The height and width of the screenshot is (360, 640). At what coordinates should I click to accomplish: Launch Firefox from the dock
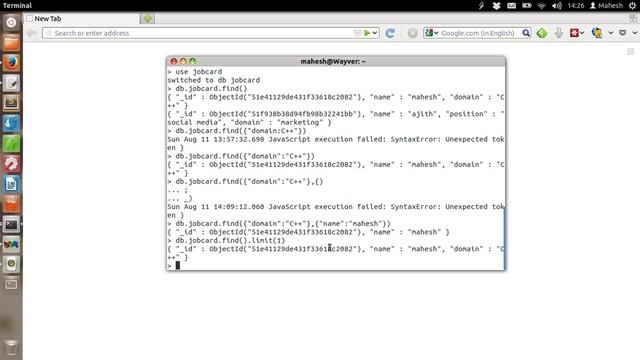coord(11,62)
